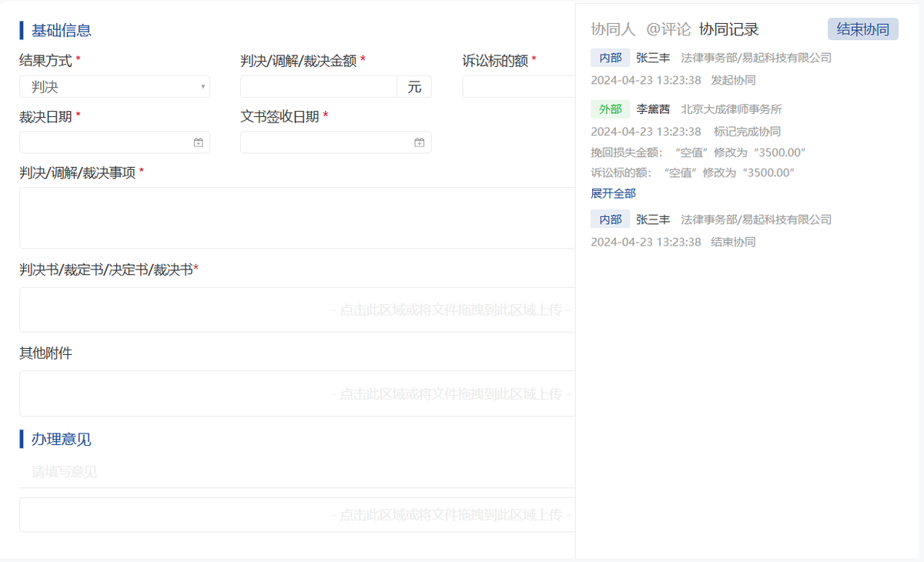Viewport: 924px width, 562px height.
Task: Click upload area for 判决书/裁定书/决定书/裁决书
Action: tap(296, 310)
